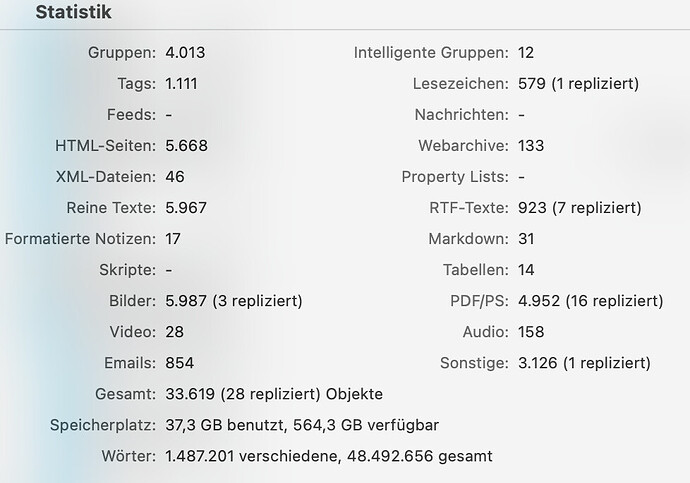
Task: Select the Gesamt 33.619 Objekte text
Action: 274,394
